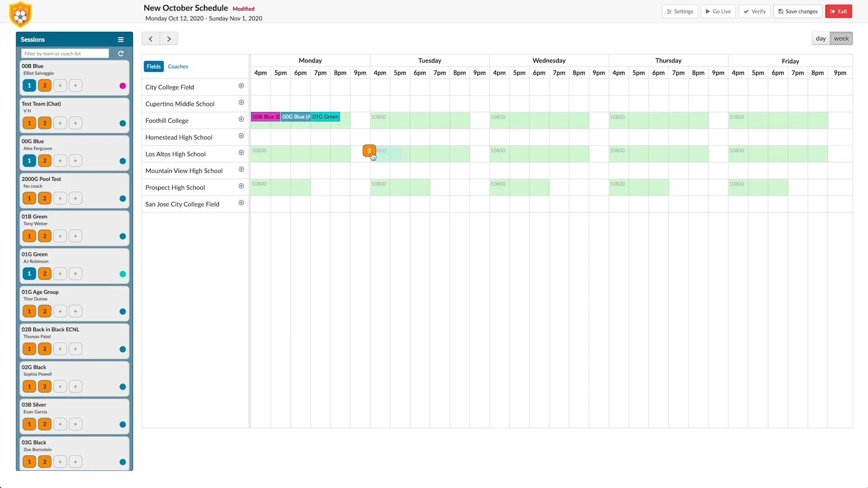Select session 1 of 00G Blue
This screenshot has height=488, width=868.
29,160
